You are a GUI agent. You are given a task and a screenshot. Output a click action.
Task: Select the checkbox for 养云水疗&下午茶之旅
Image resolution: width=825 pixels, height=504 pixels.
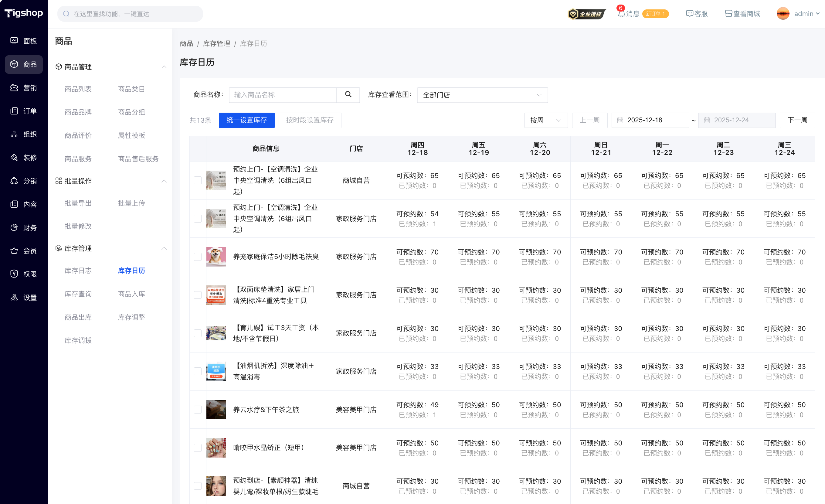click(198, 410)
